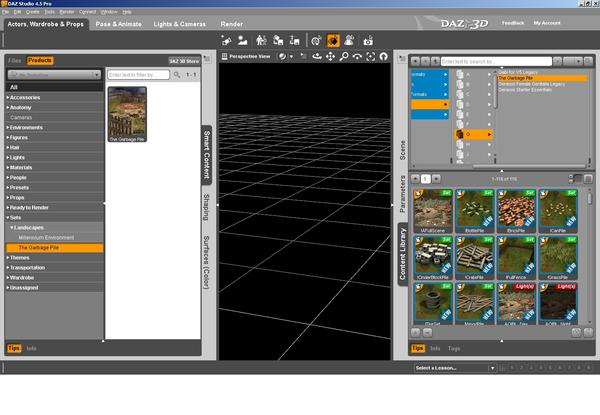This screenshot has height=415, width=600.
Task: Click the first sparkle toolbar icon
Action: coord(226,40)
